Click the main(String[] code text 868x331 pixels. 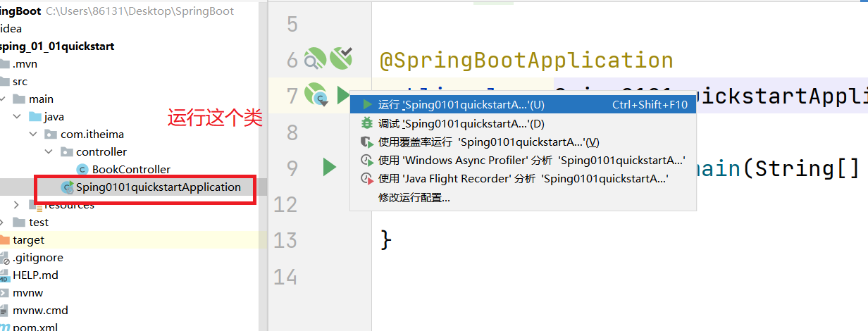779,168
